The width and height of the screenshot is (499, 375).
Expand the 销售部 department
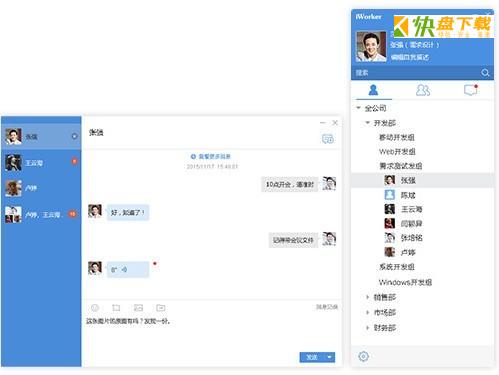point(367,297)
